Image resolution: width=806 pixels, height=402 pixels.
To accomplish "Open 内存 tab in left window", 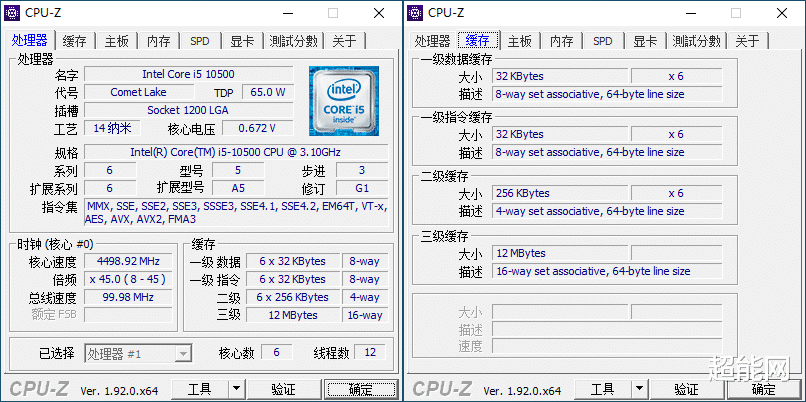I will point(158,41).
